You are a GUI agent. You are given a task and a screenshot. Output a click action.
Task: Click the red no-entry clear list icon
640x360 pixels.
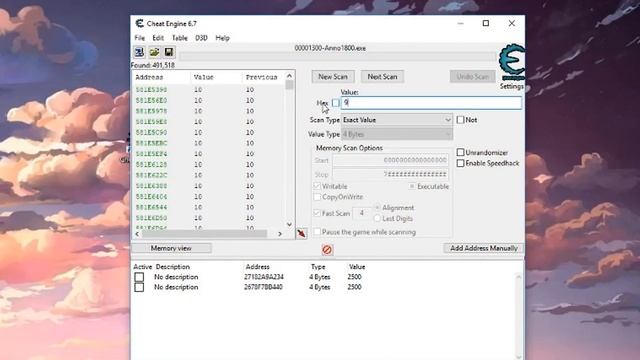(x=327, y=249)
